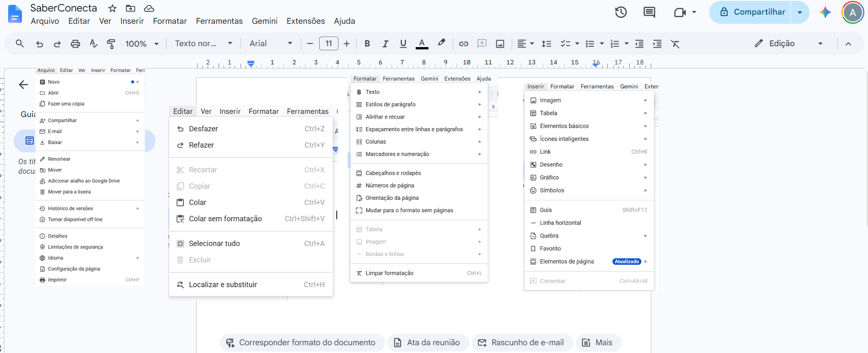The height and width of the screenshot is (353, 868).
Task: Click 'Corresponder formato do documento' chip
Action: (301, 342)
